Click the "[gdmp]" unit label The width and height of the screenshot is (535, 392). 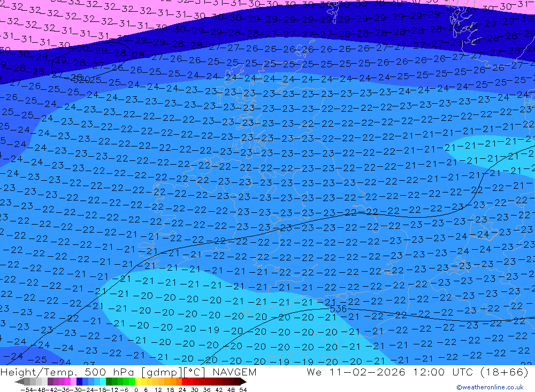tap(162, 372)
